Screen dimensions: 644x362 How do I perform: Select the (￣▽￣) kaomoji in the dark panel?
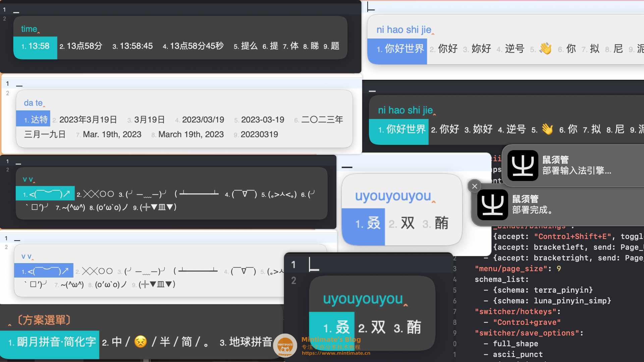click(245, 194)
